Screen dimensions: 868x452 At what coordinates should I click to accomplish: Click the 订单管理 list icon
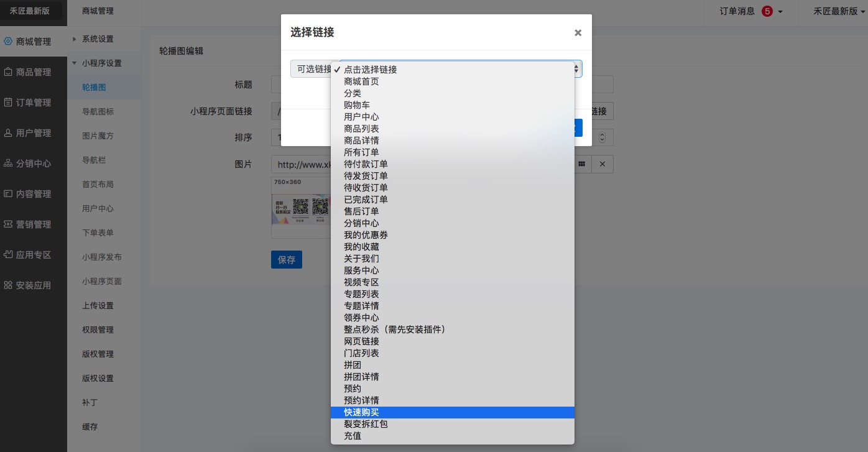[x=8, y=103]
